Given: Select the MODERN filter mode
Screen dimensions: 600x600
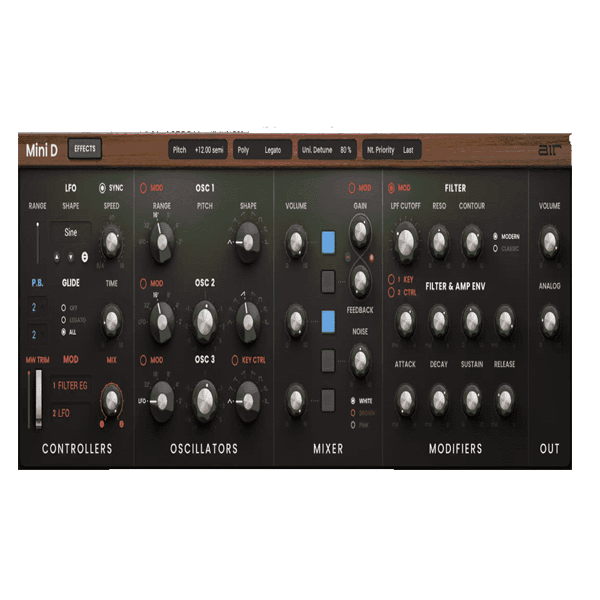Looking at the screenshot, I should 495,236.
